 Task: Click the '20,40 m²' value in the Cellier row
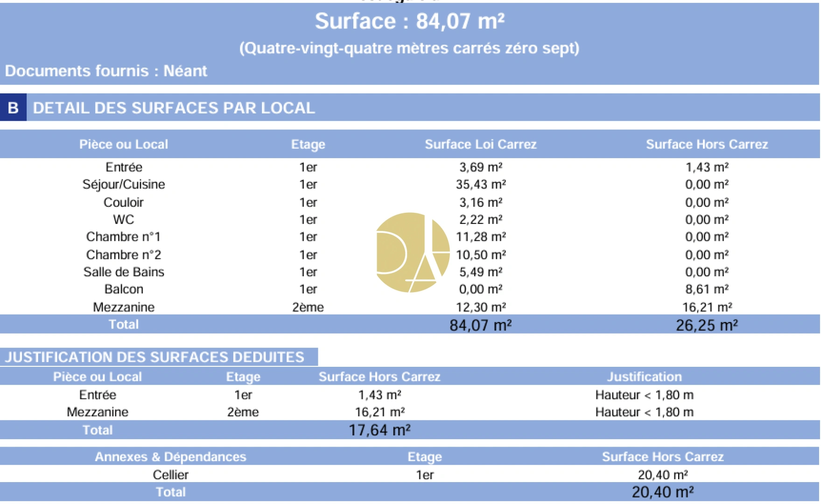663,475
